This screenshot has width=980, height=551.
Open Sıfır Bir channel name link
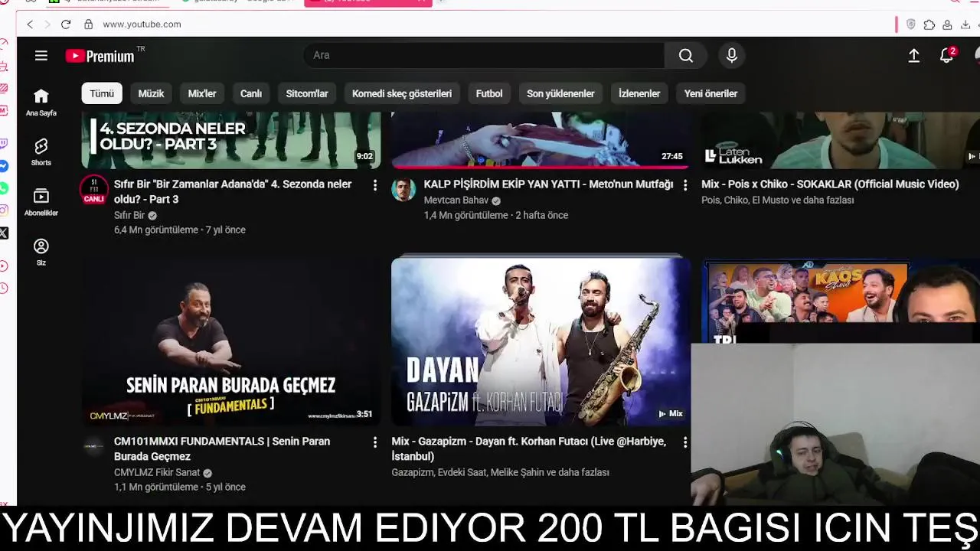(x=129, y=216)
